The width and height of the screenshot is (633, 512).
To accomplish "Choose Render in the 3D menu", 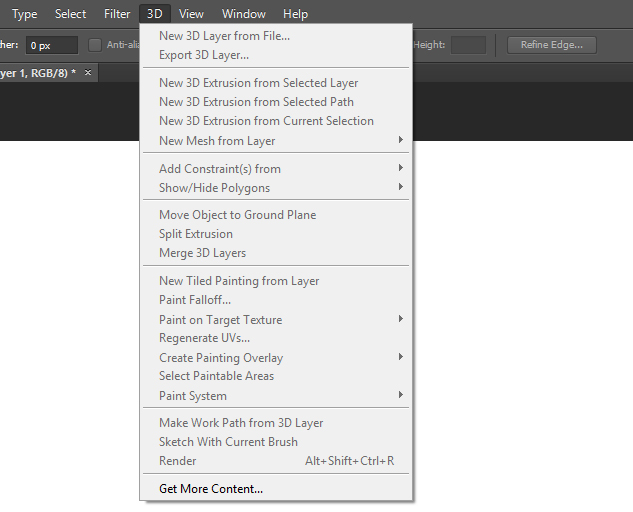I will (178, 461).
